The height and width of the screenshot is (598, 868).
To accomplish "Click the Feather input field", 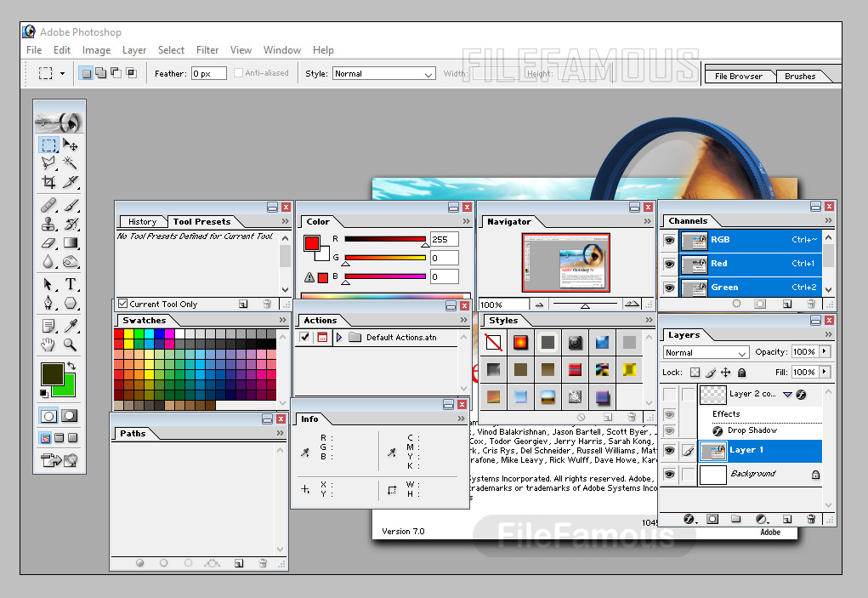I will 208,74.
